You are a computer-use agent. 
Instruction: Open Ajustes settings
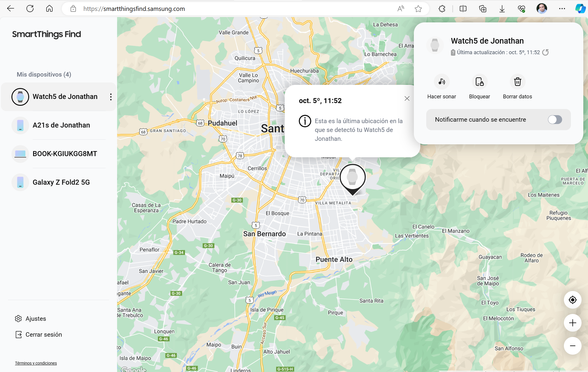(x=30, y=319)
